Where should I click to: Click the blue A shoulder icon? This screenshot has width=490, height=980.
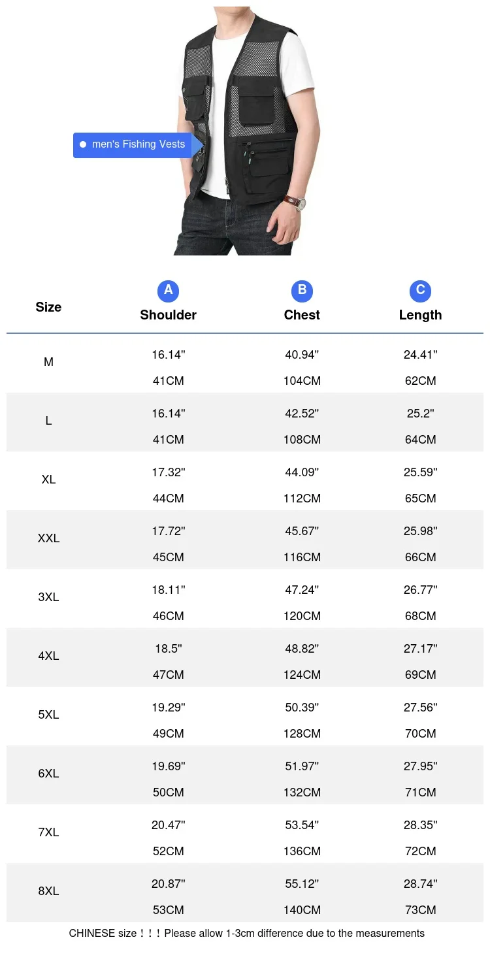point(168,291)
